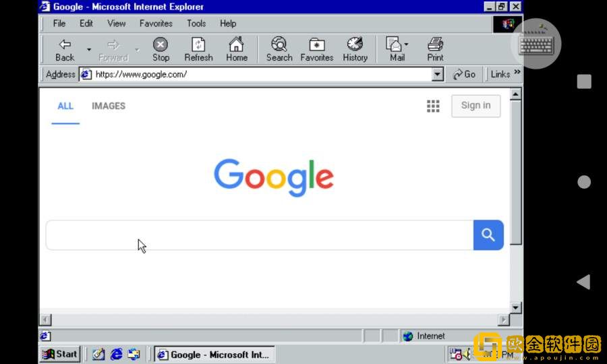
Task: Click the IE page icon in the address bar
Action: tap(86, 74)
